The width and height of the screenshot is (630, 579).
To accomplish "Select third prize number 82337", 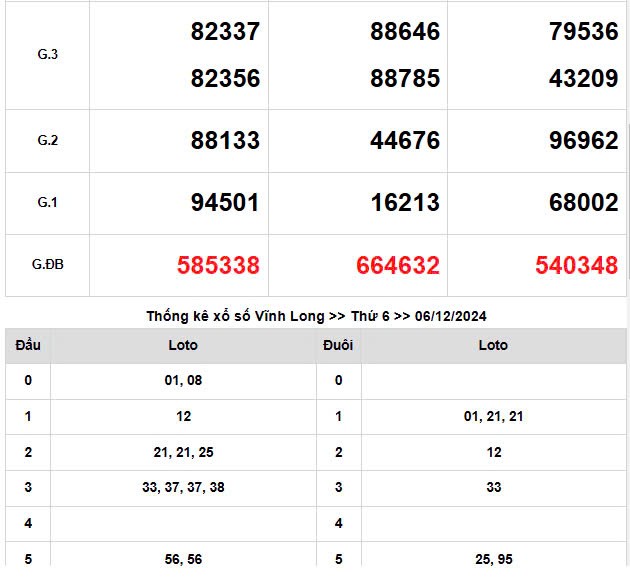I will click(225, 32).
